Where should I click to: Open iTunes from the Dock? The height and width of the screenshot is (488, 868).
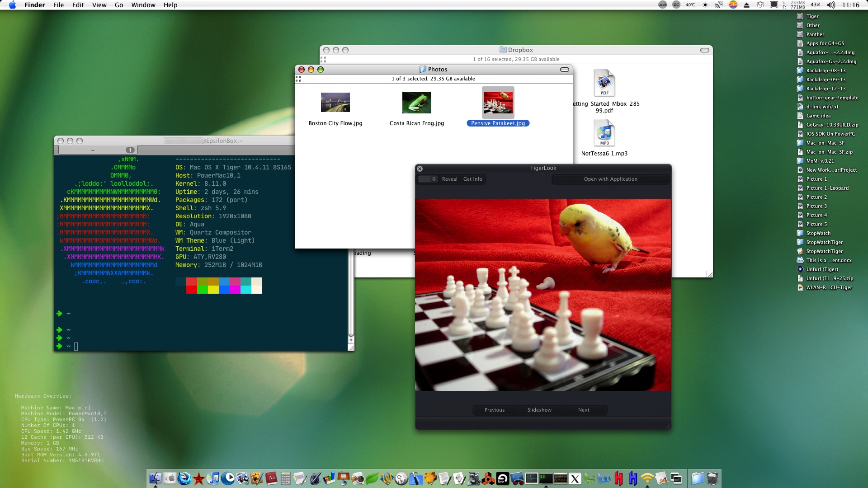(213, 478)
